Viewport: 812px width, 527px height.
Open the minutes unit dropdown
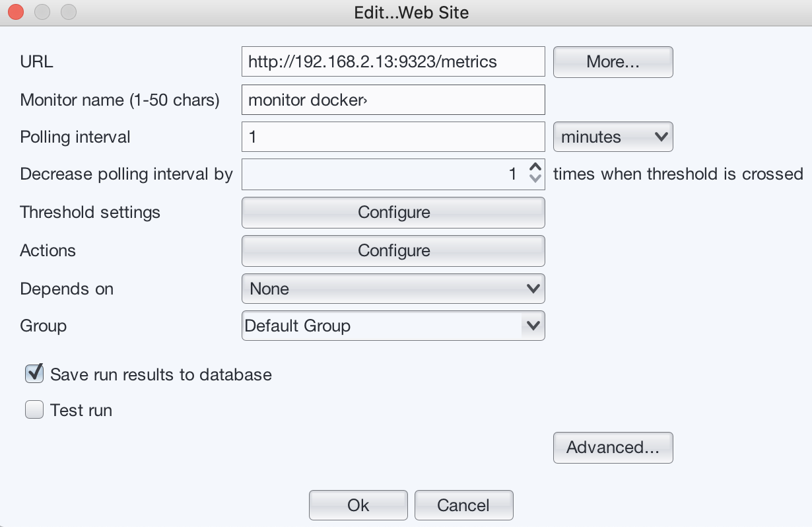coord(613,137)
